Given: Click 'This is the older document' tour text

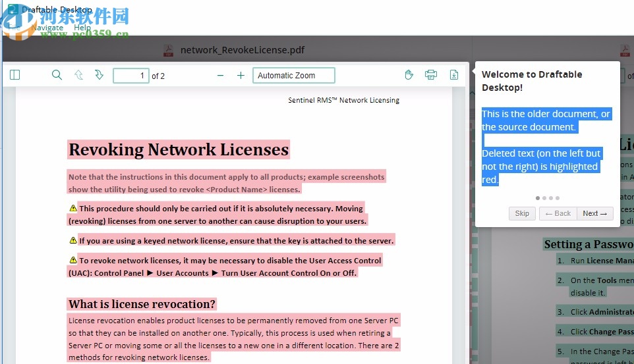Looking at the screenshot, I should point(546,120).
